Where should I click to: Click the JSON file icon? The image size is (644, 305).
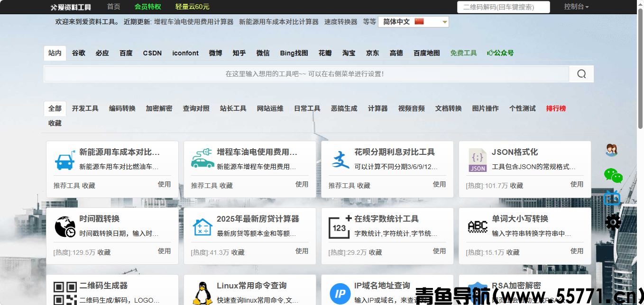[x=478, y=160]
